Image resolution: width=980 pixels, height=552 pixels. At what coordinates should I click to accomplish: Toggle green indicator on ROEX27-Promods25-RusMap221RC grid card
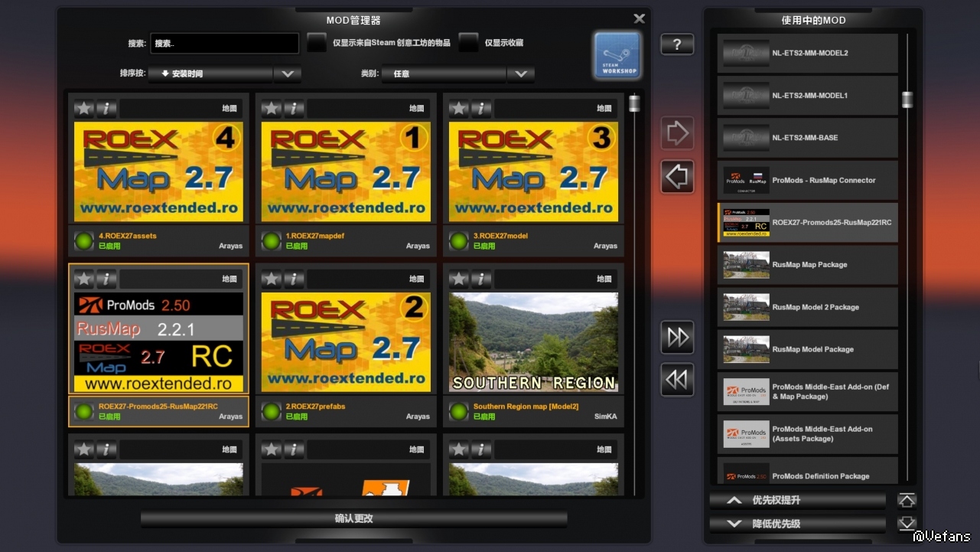click(84, 412)
